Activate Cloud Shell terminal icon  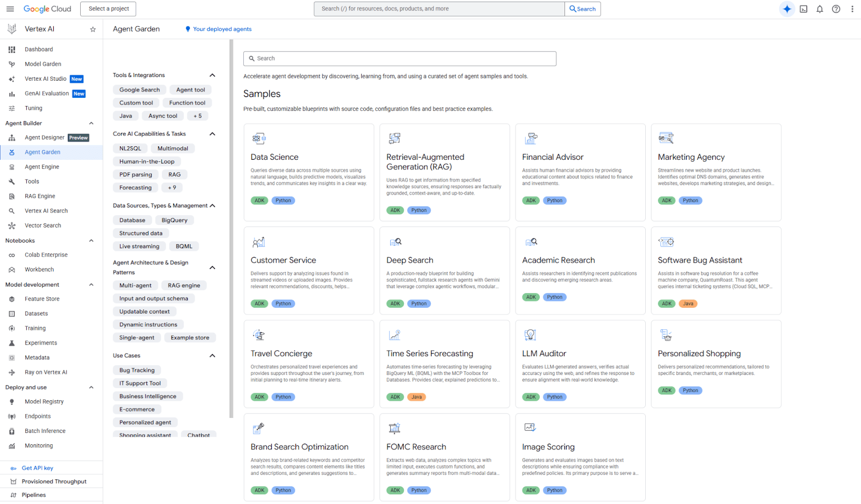pyautogui.click(x=803, y=9)
